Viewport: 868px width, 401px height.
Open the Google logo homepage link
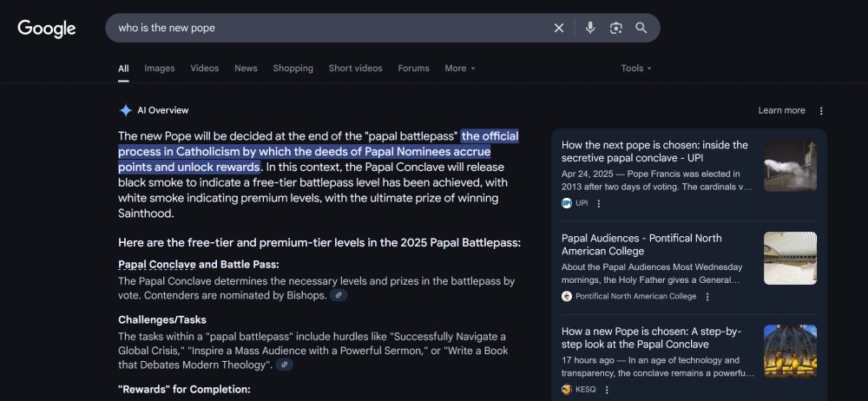pyautogui.click(x=47, y=29)
